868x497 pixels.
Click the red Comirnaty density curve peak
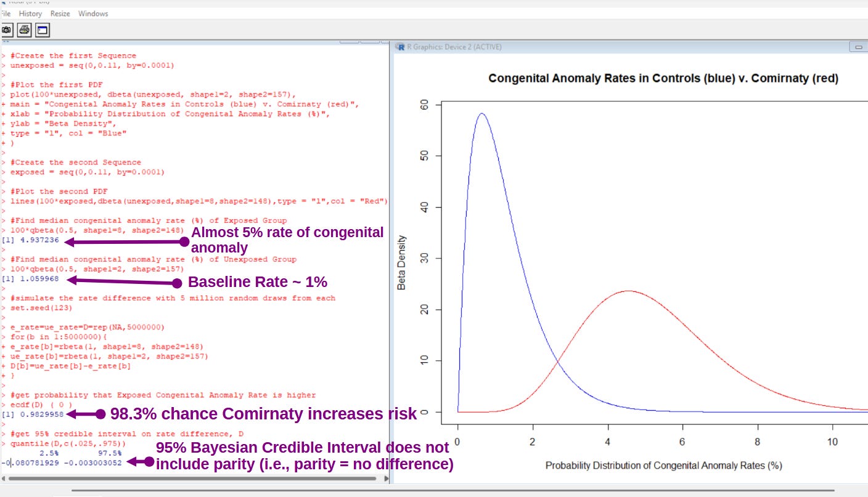[628, 291]
